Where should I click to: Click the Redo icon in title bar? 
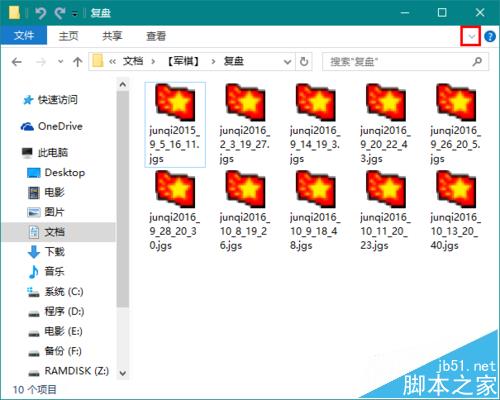pos(60,13)
